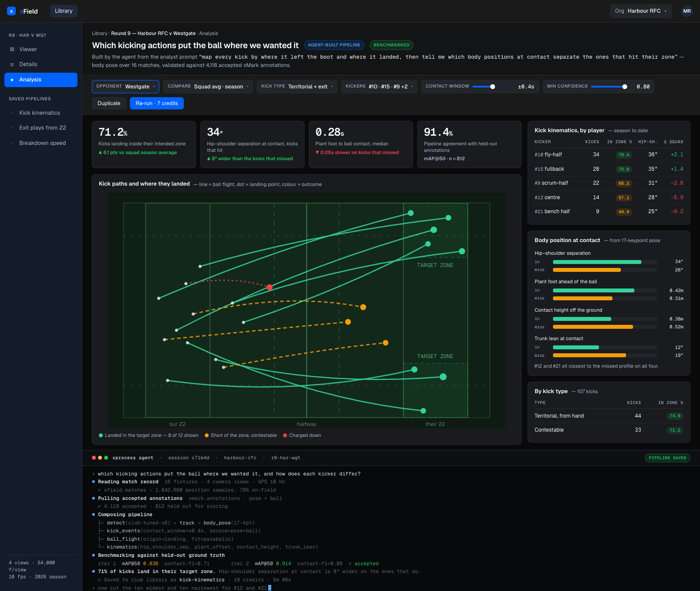Click the Duplicate button
This screenshot has height=591, width=700.
[109, 103]
